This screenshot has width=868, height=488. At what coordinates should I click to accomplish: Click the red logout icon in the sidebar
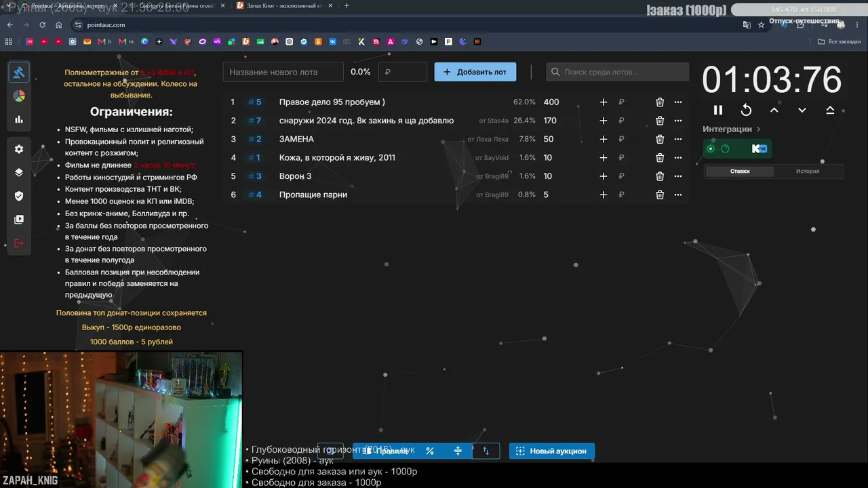19,243
